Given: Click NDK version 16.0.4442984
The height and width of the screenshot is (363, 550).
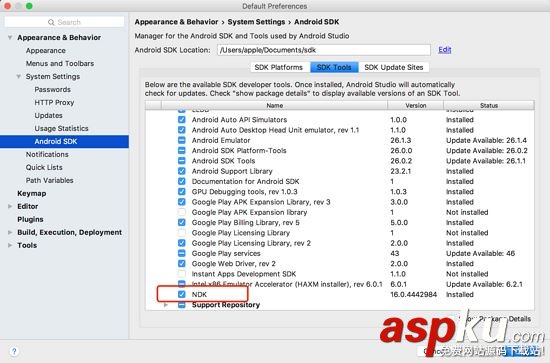Looking at the screenshot, I should click(x=414, y=295).
